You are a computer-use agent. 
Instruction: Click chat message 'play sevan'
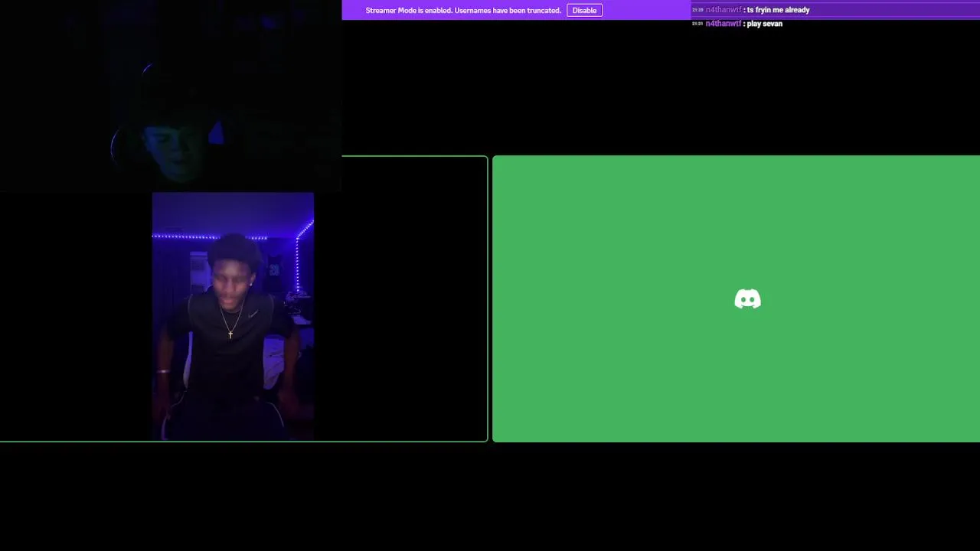pos(764,24)
